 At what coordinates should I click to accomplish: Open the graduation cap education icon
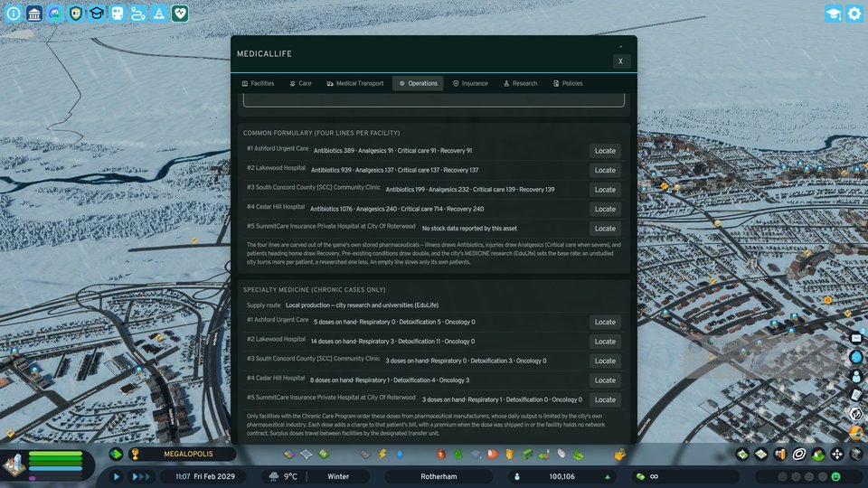tap(97, 14)
